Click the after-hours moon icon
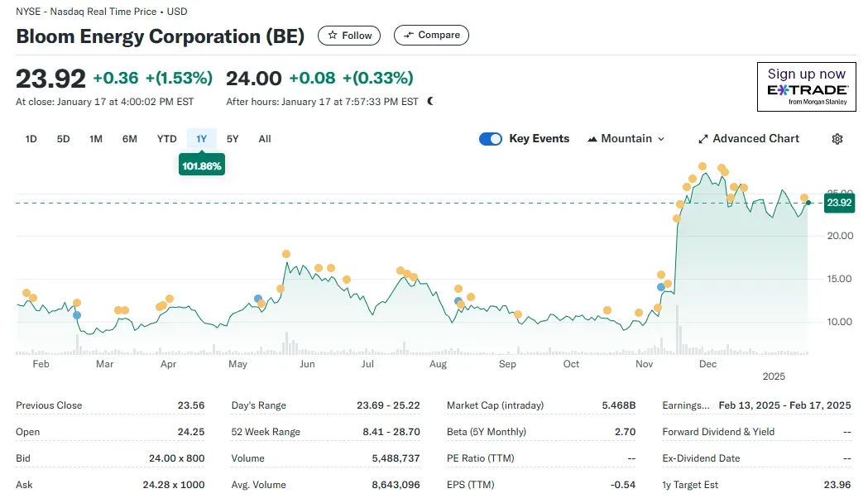 point(430,101)
